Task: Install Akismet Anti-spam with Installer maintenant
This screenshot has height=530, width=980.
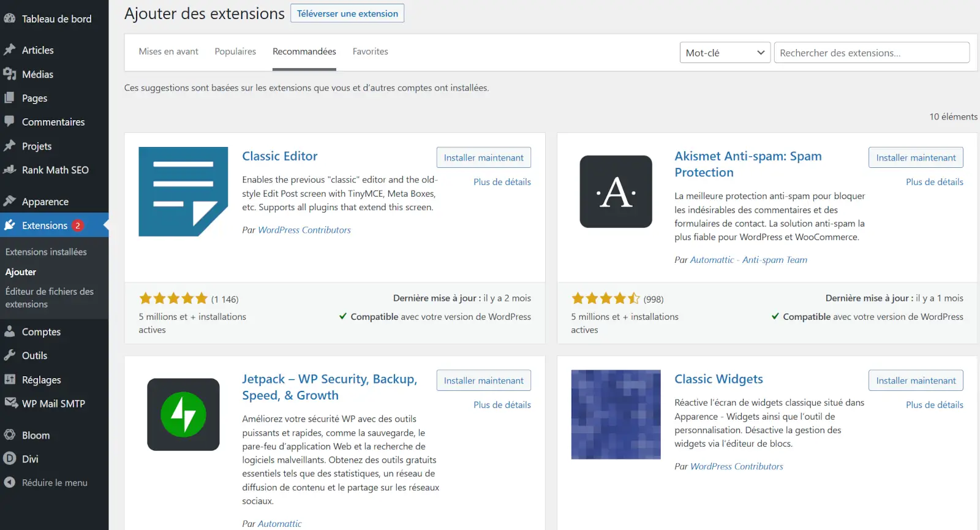Action: pos(916,157)
